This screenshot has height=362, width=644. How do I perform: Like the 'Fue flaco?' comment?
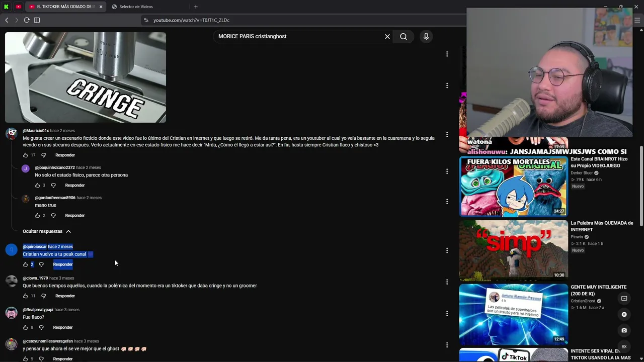click(x=26, y=328)
